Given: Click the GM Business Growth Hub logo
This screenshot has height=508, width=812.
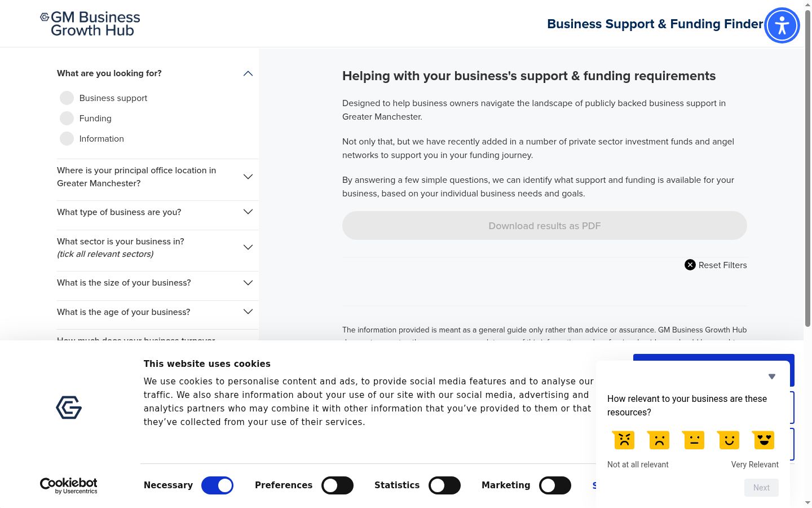Looking at the screenshot, I should pyautogui.click(x=90, y=24).
